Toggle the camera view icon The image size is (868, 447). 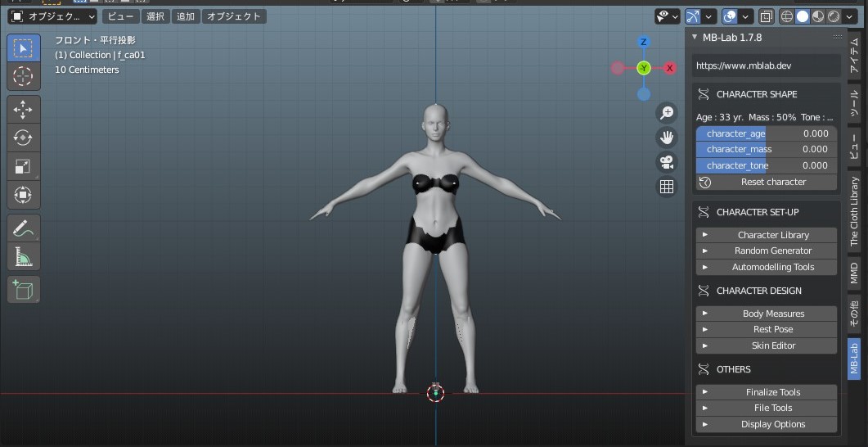(x=667, y=162)
